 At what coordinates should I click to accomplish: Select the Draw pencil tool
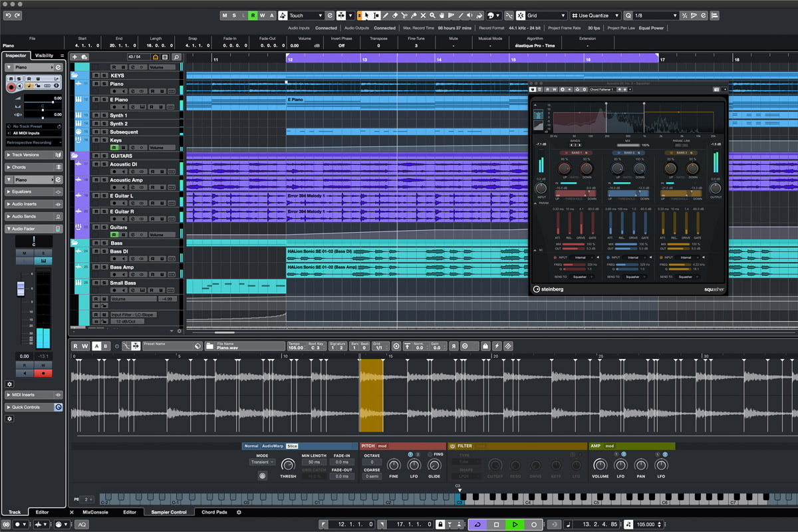386,15
